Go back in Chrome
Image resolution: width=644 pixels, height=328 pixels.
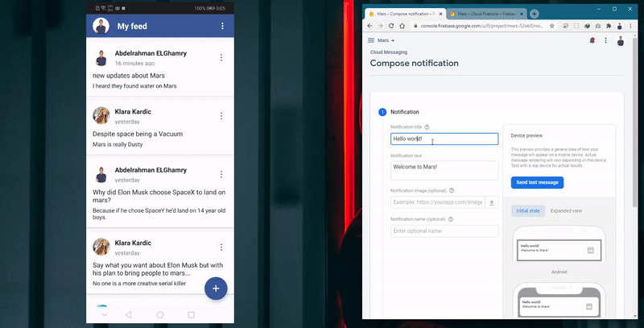coord(369,26)
